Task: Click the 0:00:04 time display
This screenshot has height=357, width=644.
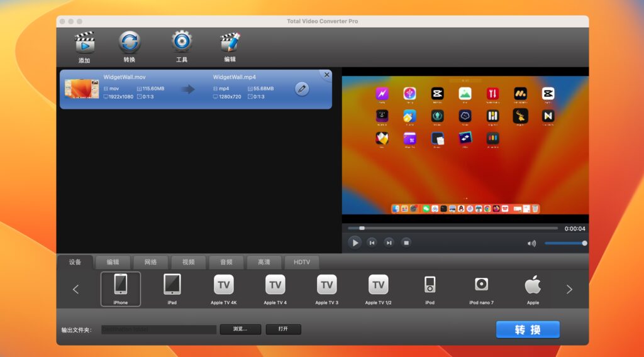Action: pos(575,229)
